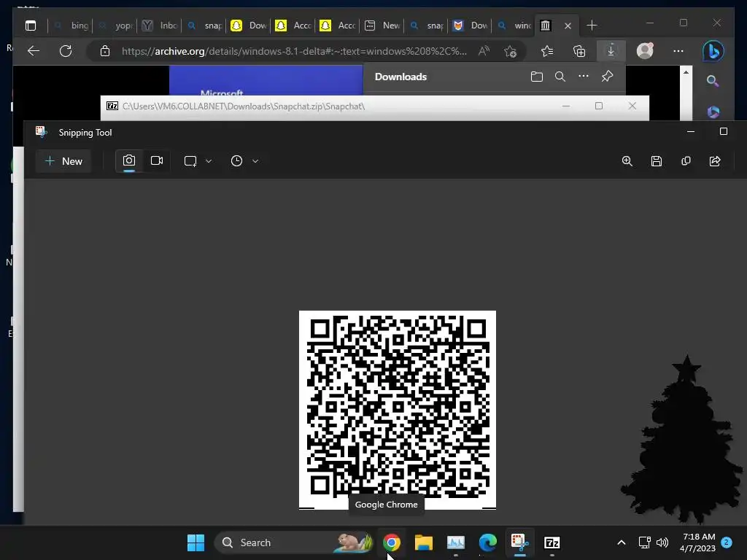Open File Explorer from taskbar
Viewport: 747px width, 560px height.
424,542
